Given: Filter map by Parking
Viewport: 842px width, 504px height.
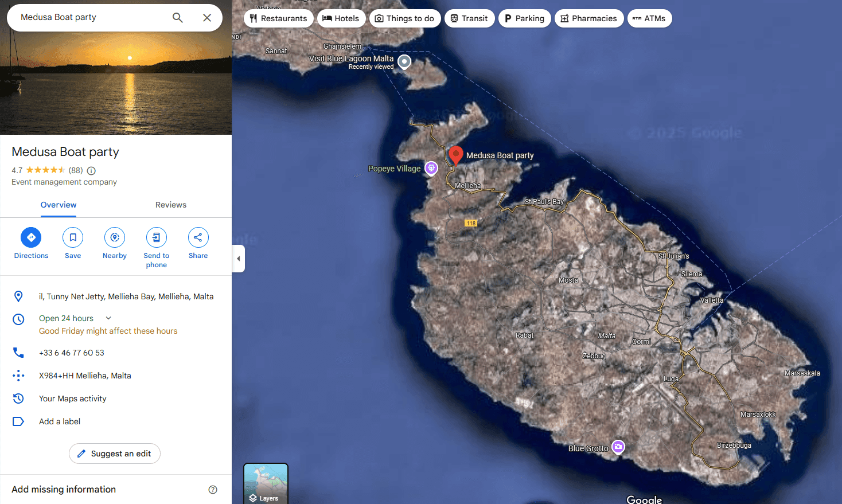Looking at the screenshot, I should [x=525, y=18].
